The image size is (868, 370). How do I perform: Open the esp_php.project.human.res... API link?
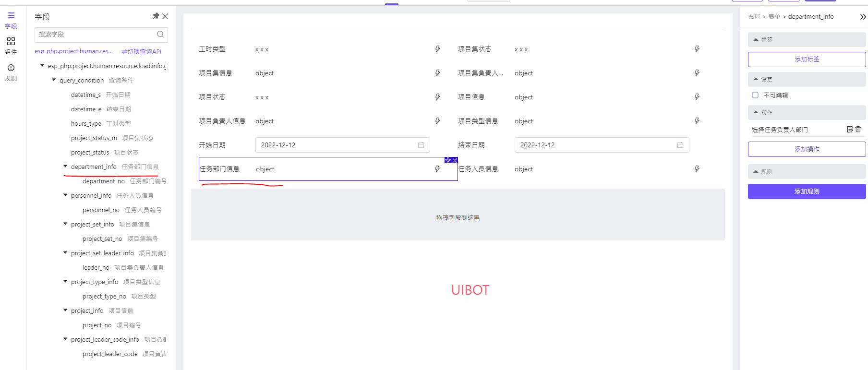click(73, 51)
